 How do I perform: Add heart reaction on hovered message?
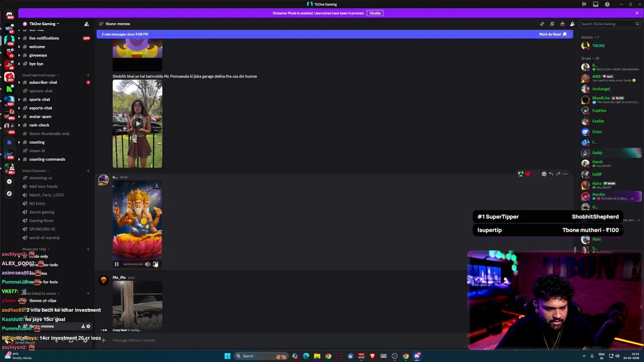pyautogui.click(x=528, y=174)
